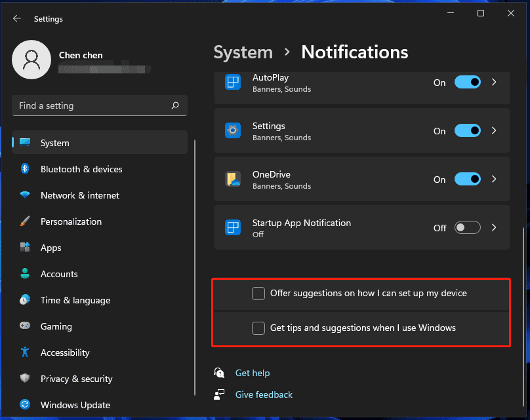Open AutoPlay notification details via chevron

pos(494,82)
